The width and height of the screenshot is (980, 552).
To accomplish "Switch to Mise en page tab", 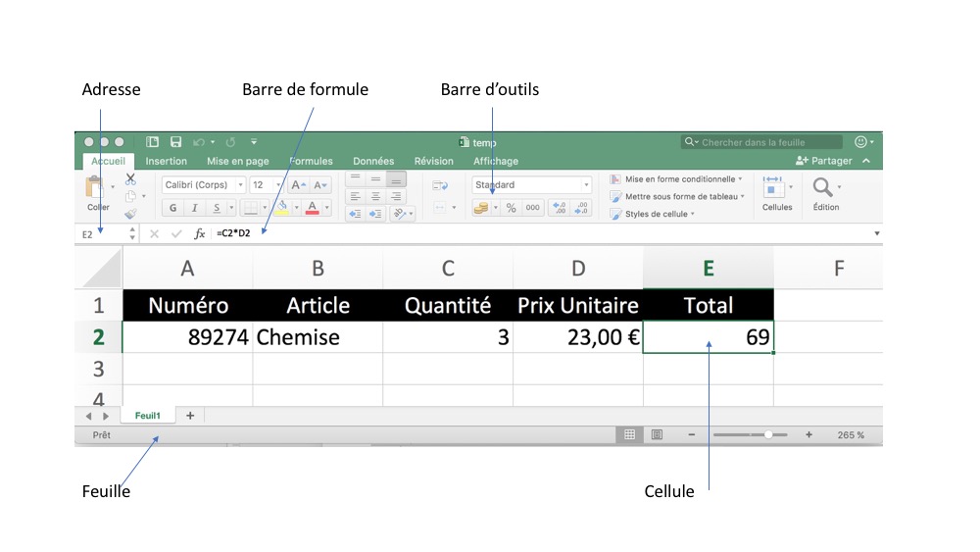I will (238, 161).
